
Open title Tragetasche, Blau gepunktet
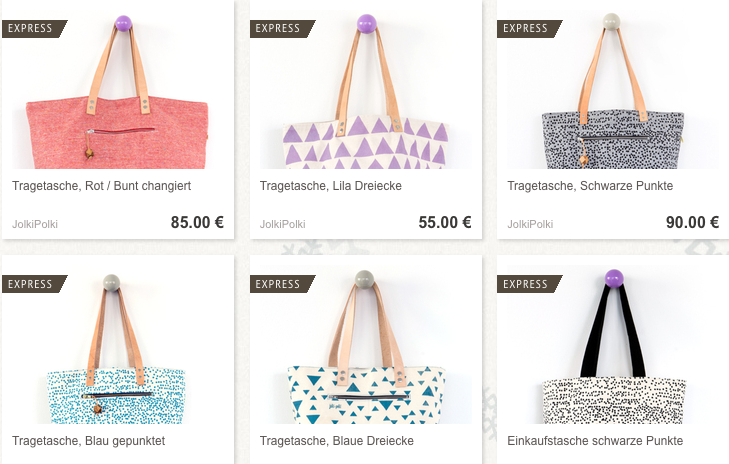[x=88, y=441]
